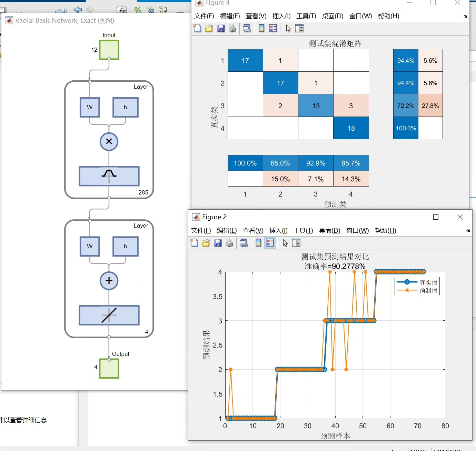Click 真实值 legend entry in Figure 2

click(417, 282)
